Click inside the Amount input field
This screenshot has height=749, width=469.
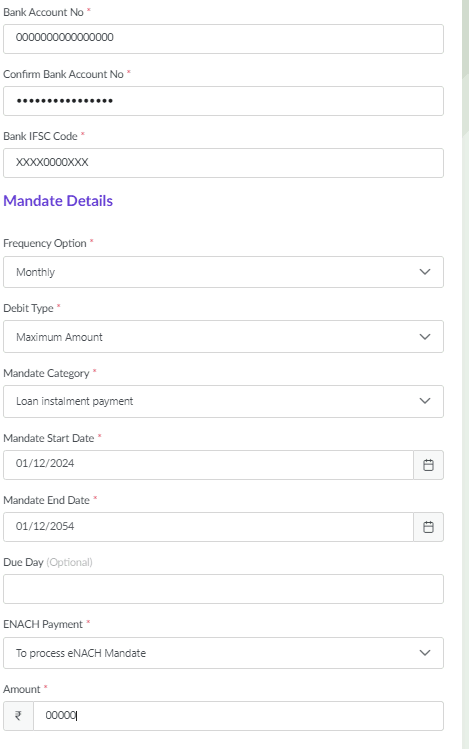click(238, 716)
